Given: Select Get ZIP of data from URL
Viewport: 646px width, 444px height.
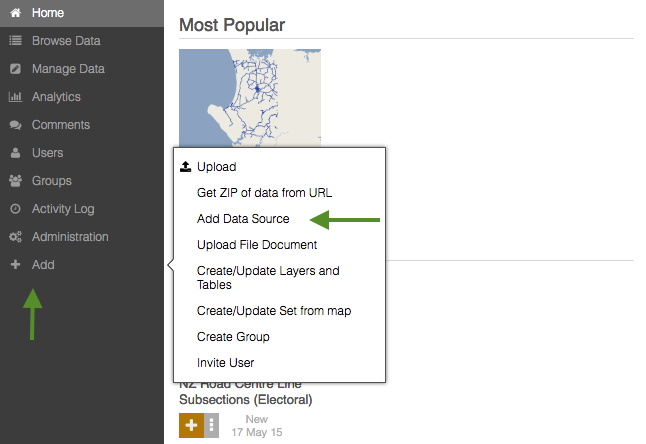Looking at the screenshot, I should 264,193.
